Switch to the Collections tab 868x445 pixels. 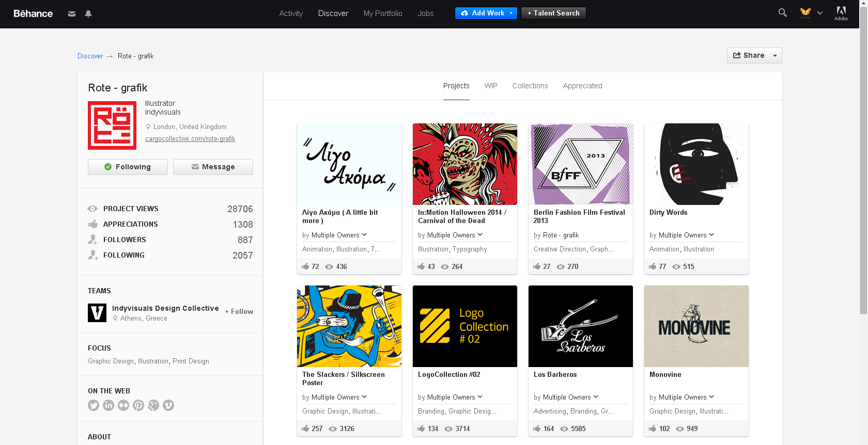point(530,86)
